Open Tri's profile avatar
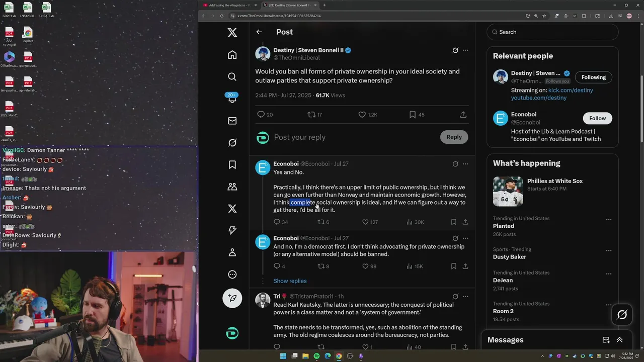Image resolution: width=644 pixels, height=362 pixels. [263, 300]
